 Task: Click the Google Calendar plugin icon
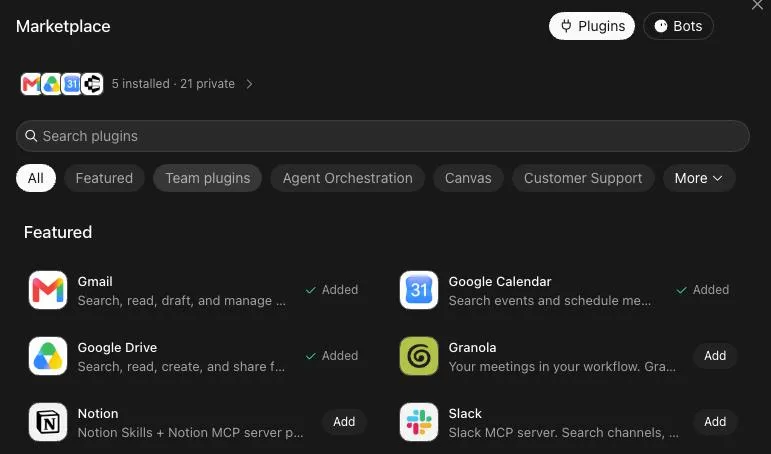click(419, 290)
